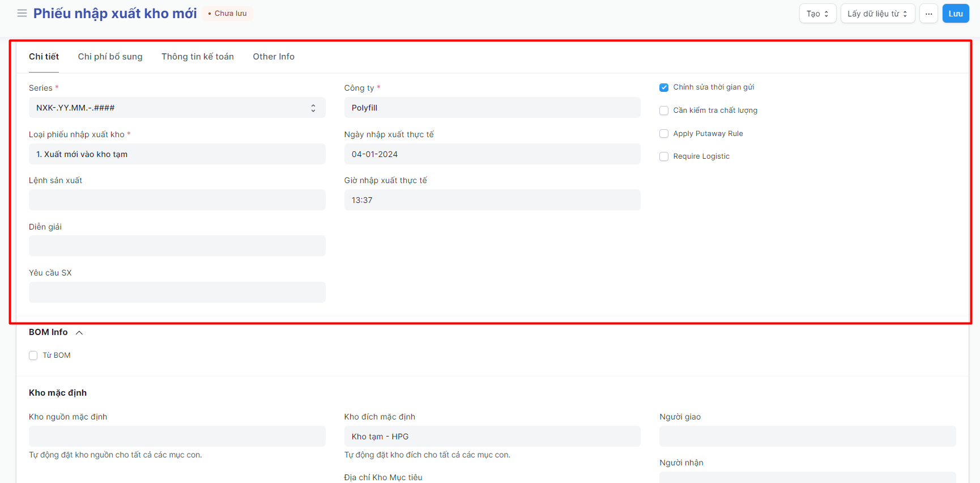Collapse the BOM Info section
The image size is (980, 483).
tap(79, 333)
